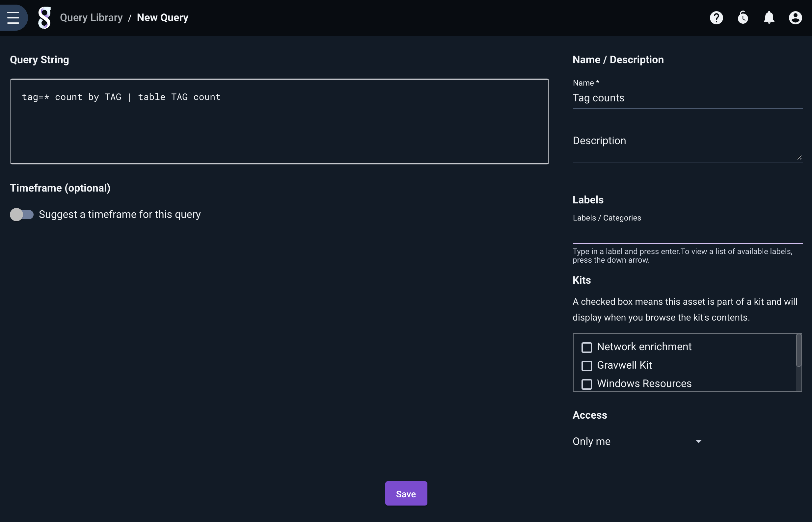Click the kits list scrollbar
Viewport: 812px width, 522px height.
click(x=798, y=351)
